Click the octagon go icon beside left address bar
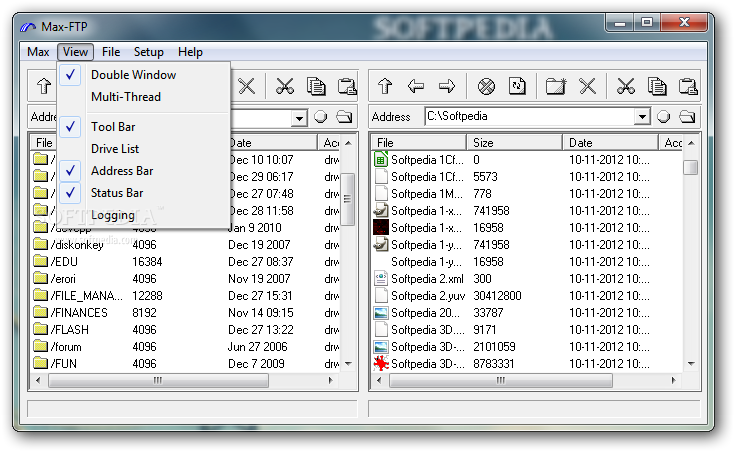Screen dimensions: 735x452 click(321, 116)
